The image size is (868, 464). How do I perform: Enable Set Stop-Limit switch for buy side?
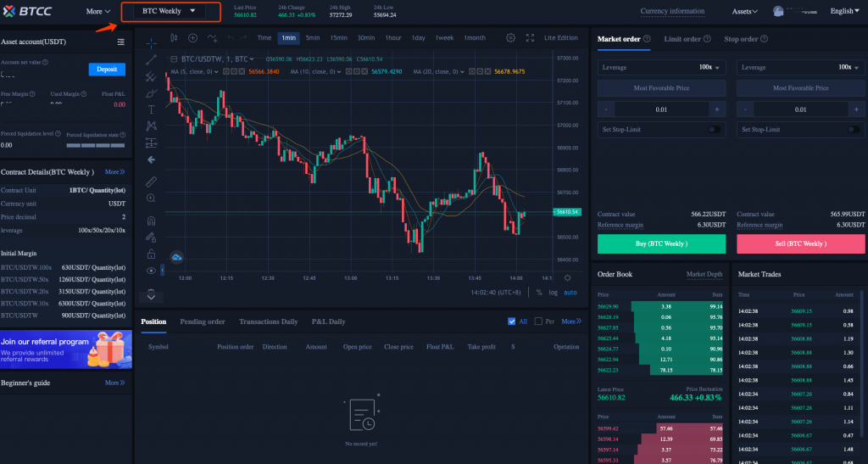(714, 130)
